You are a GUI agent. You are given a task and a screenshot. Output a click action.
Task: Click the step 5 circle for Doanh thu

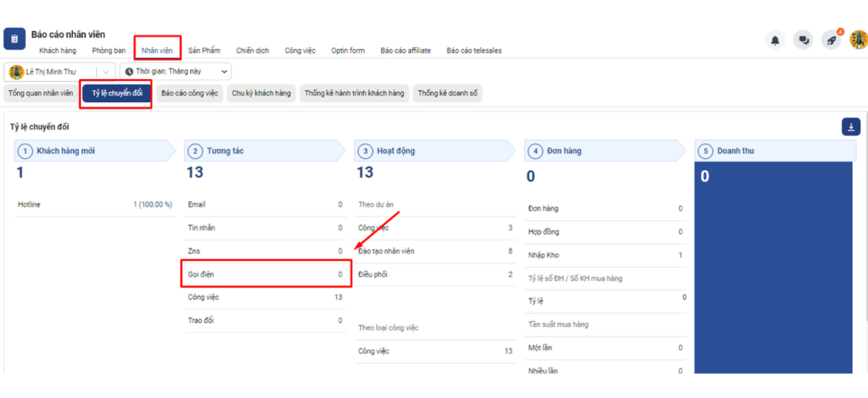click(705, 151)
